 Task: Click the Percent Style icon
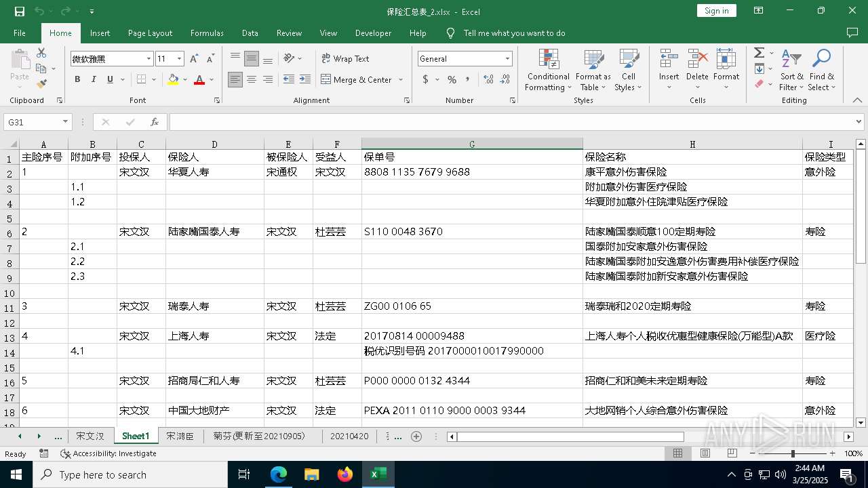point(452,79)
